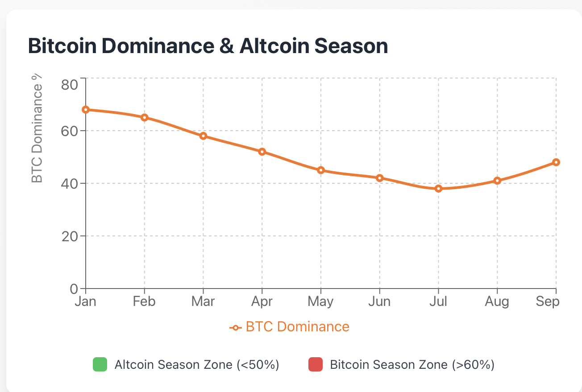
Task: Click the April BTC dominance data point
Action: (x=262, y=152)
